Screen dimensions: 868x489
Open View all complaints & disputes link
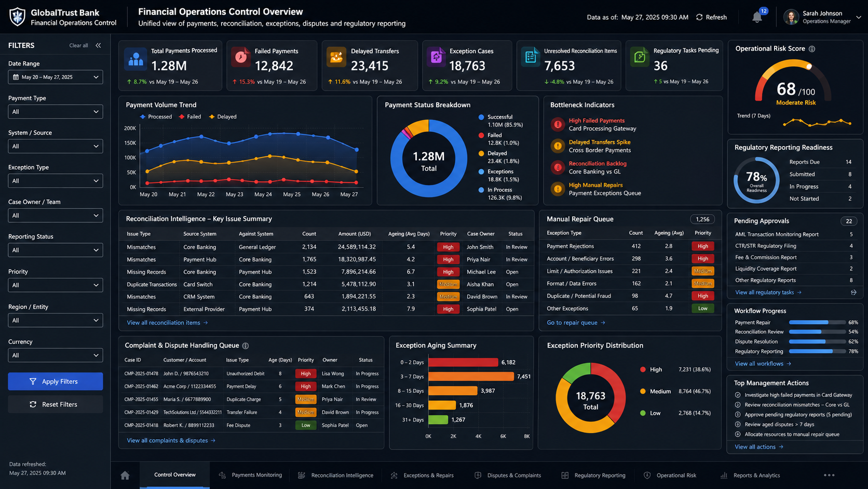171,441
